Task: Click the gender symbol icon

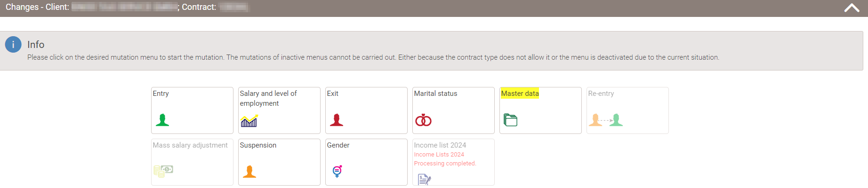Action: [337, 171]
